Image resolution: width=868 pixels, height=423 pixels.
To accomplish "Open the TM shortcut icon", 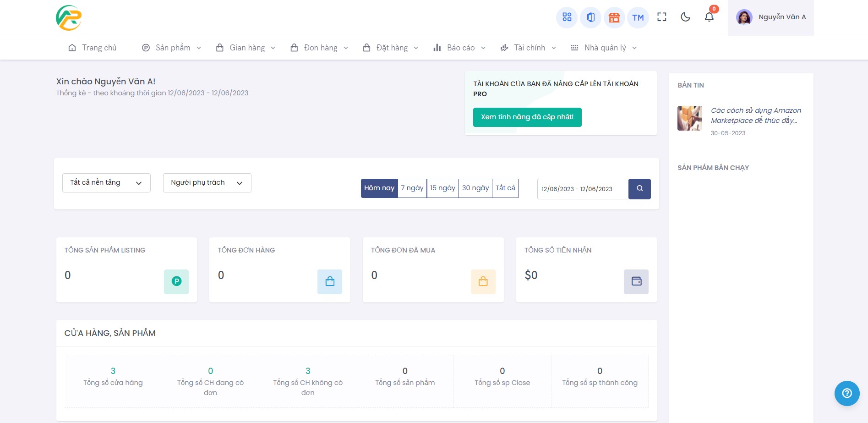I will [638, 17].
